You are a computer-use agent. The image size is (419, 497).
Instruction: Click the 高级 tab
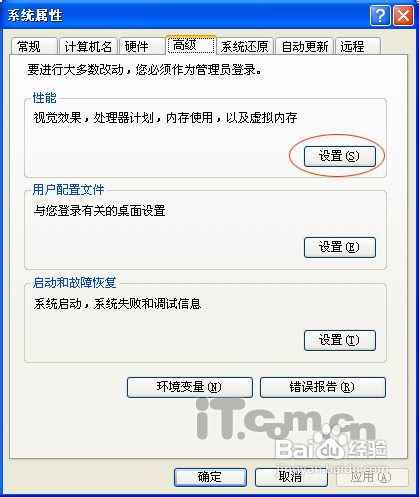tap(191, 45)
